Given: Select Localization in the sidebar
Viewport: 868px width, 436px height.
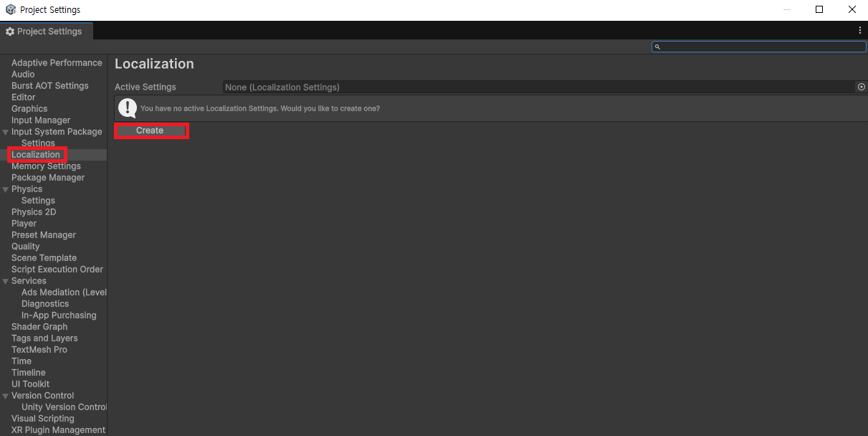Looking at the screenshot, I should pos(36,155).
